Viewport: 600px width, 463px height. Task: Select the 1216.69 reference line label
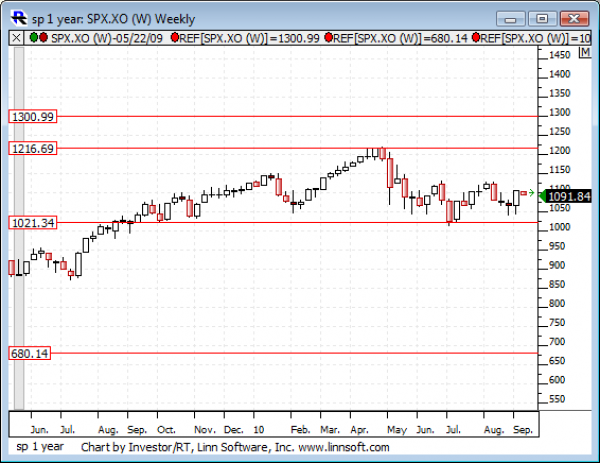click(33, 148)
